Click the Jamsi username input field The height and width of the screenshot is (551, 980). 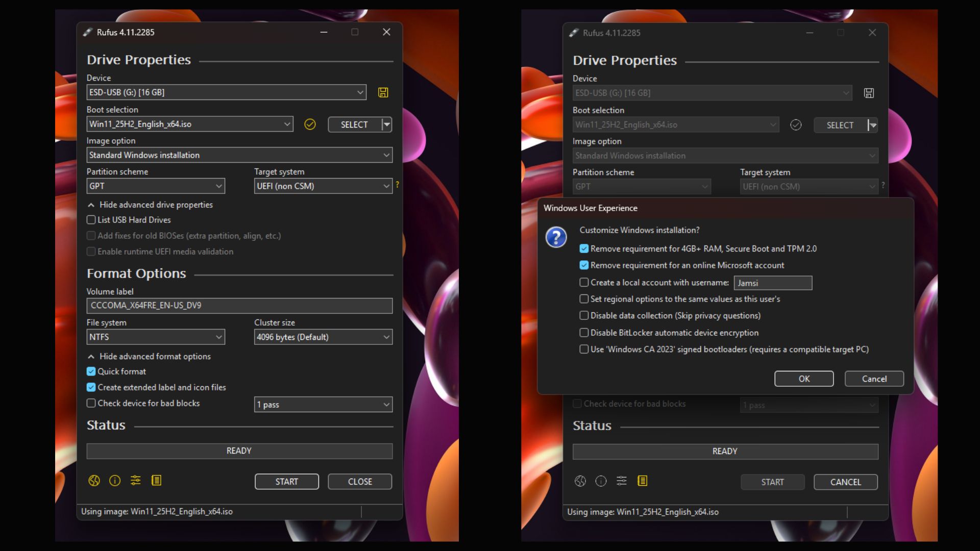pyautogui.click(x=773, y=283)
